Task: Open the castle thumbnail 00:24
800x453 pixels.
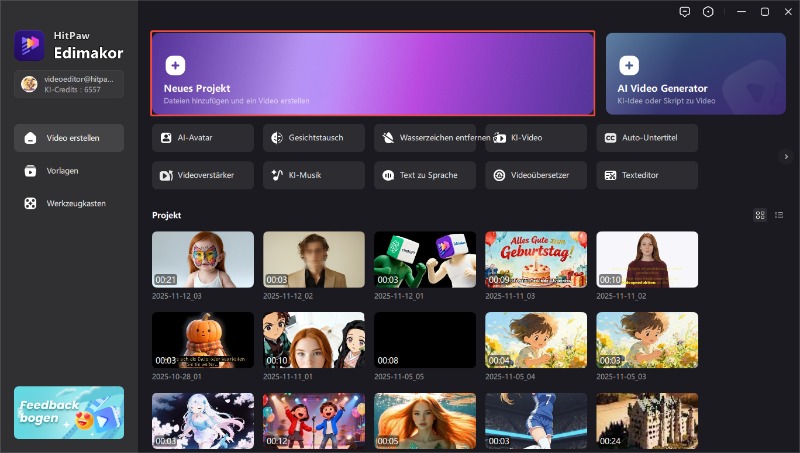Action: click(647, 421)
